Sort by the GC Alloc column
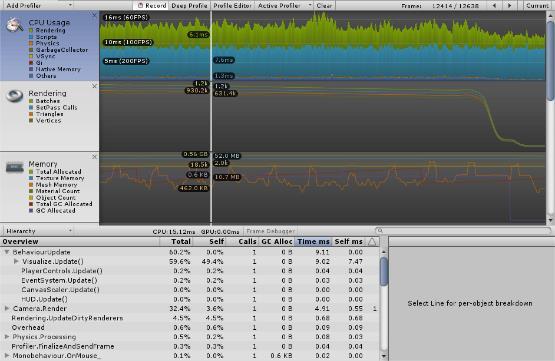Image resolution: width=555 pixels, height=361 pixels. click(276, 242)
